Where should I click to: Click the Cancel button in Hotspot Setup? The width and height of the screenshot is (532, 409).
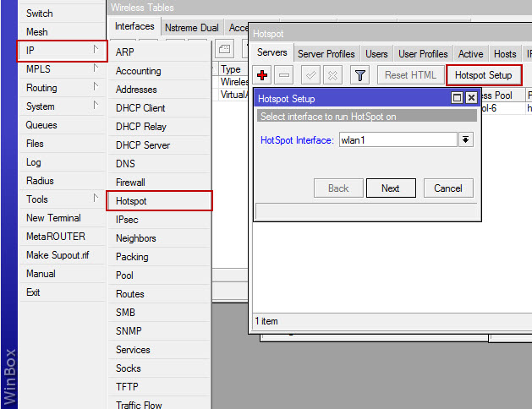(x=448, y=188)
